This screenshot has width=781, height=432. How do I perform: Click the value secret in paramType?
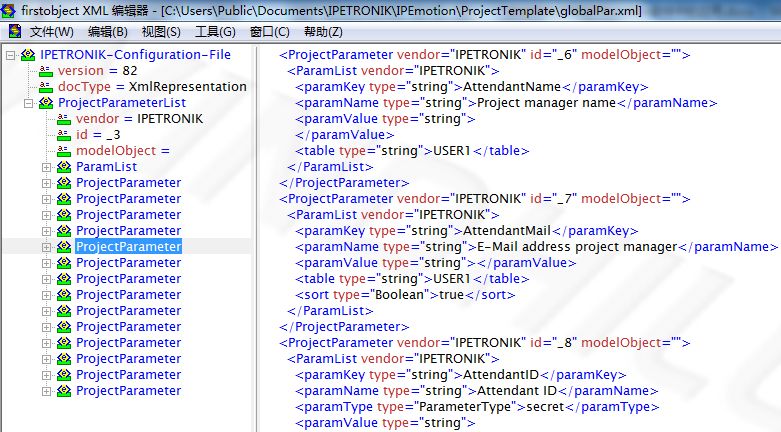click(545, 407)
